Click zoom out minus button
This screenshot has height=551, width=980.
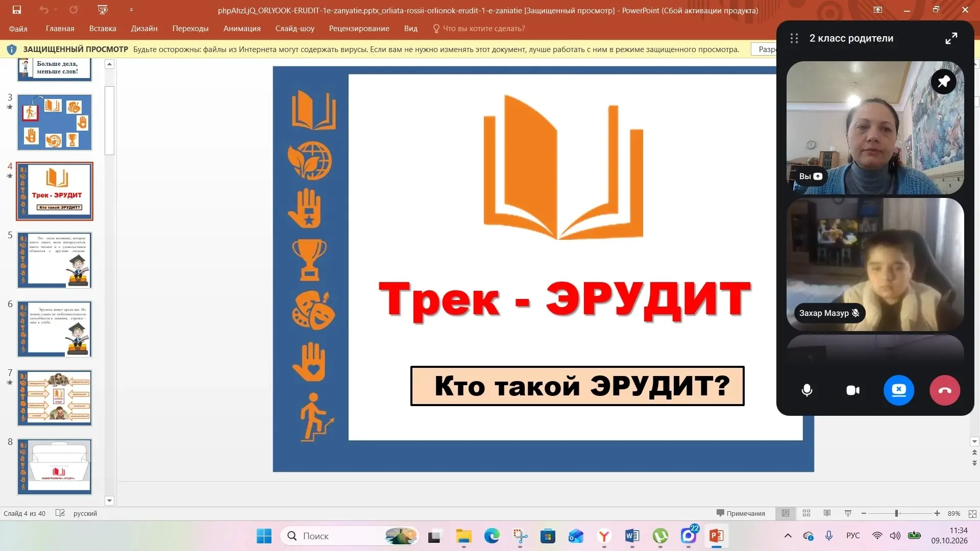(x=864, y=513)
